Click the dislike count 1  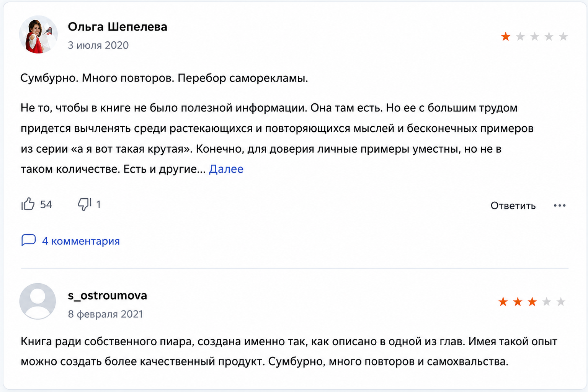click(98, 204)
